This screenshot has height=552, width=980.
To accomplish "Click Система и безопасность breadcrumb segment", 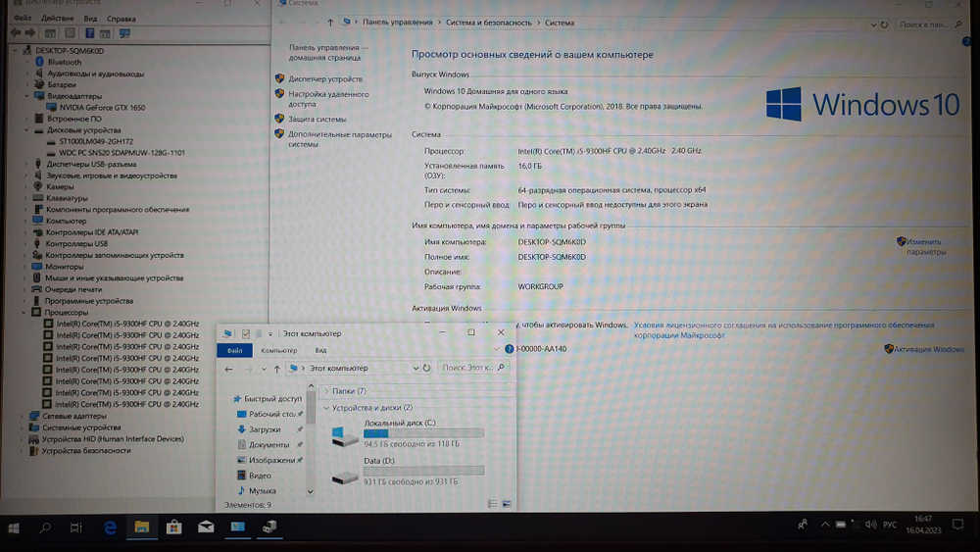I will tap(489, 23).
